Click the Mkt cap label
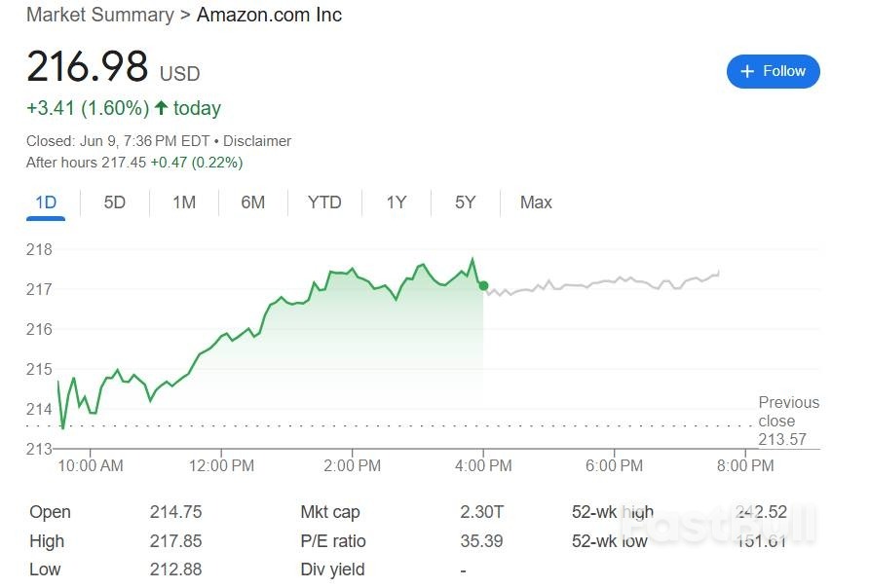The width and height of the screenshot is (869, 588). pyautogui.click(x=330, y=512)
